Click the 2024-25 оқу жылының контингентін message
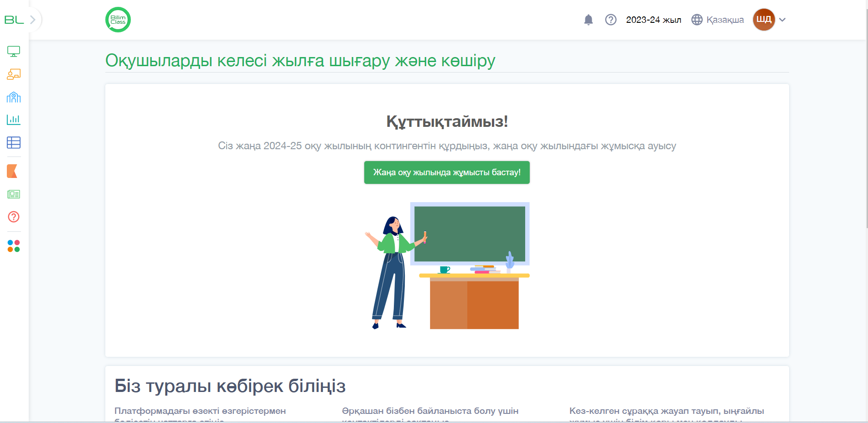The width and height of the screenshot is (868, 423). (x=447, y=146)
